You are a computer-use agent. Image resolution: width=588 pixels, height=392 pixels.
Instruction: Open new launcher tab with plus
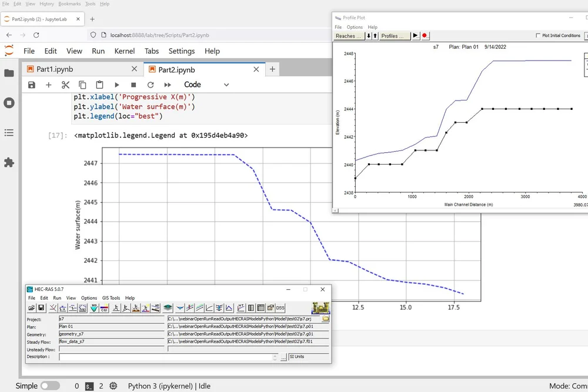click(x=272, y=69)
